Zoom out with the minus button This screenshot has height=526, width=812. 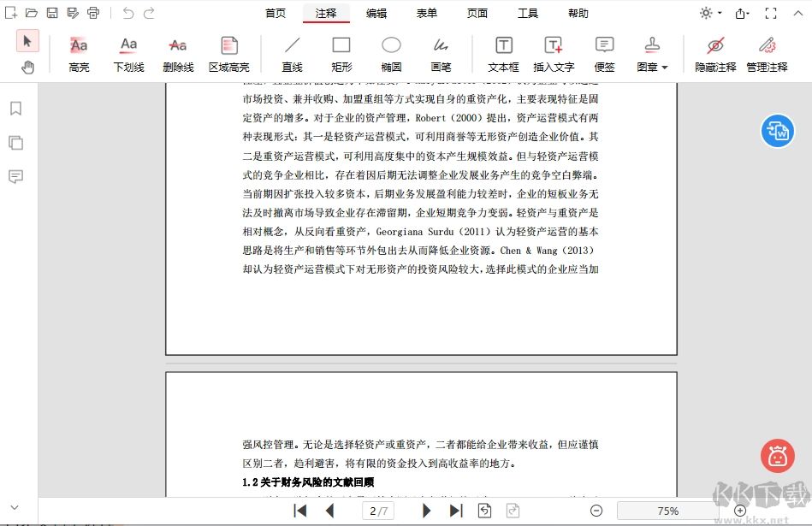click(x=596, y=511)
